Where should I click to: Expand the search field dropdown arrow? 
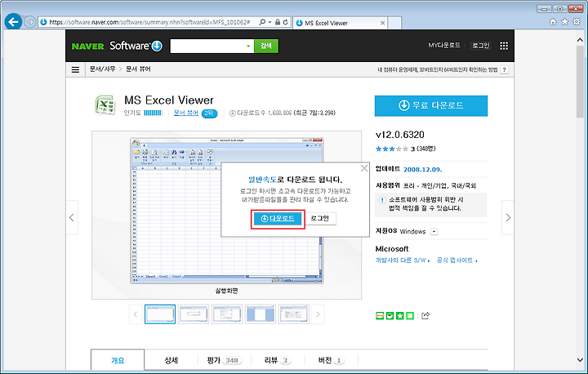click(248, 46)
